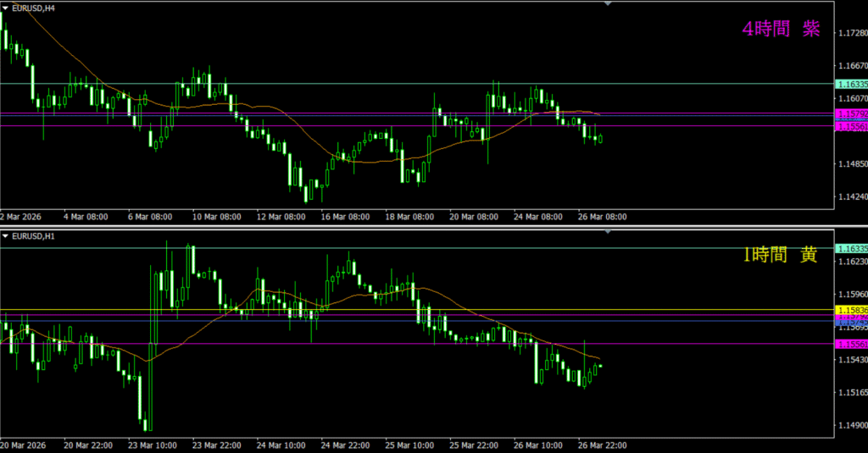This screenshot has height=453, width=868.
Task: Click the chart shift marker on H1 chart
Action: (x=608, y=231)
